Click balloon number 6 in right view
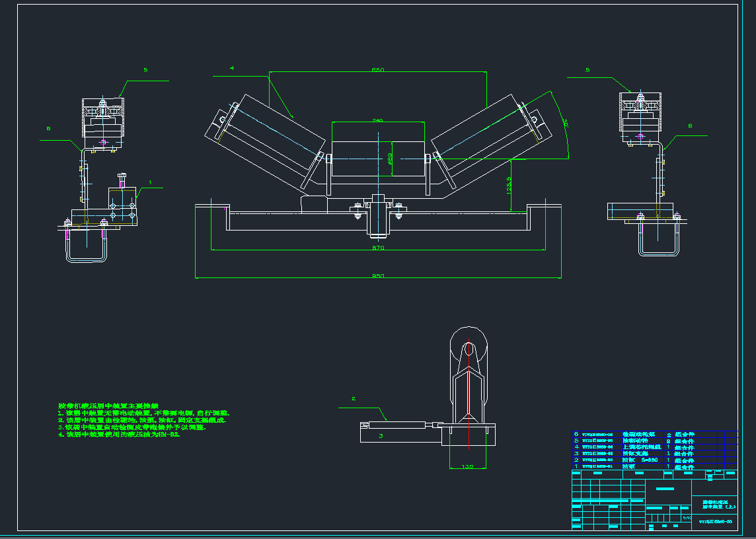The image size is (756, 539). point(690,125)
